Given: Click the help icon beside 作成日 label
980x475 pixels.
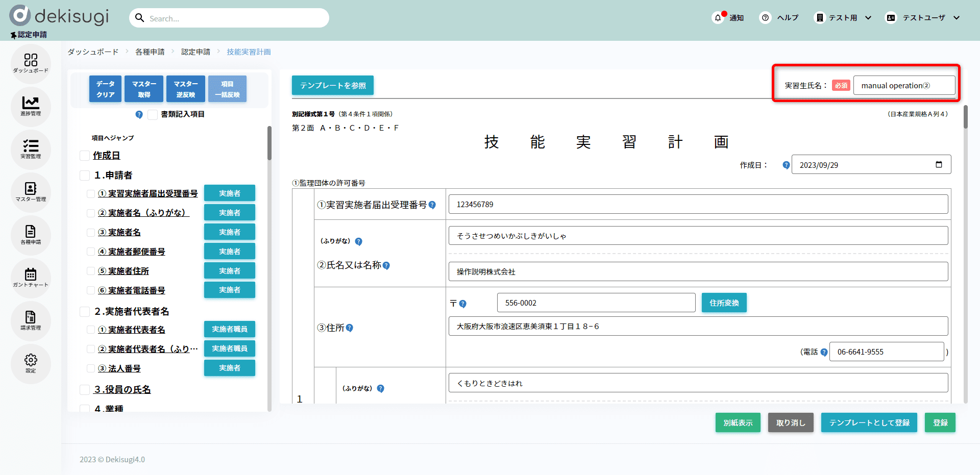Looking at the screenshot, I should (786, 165).
